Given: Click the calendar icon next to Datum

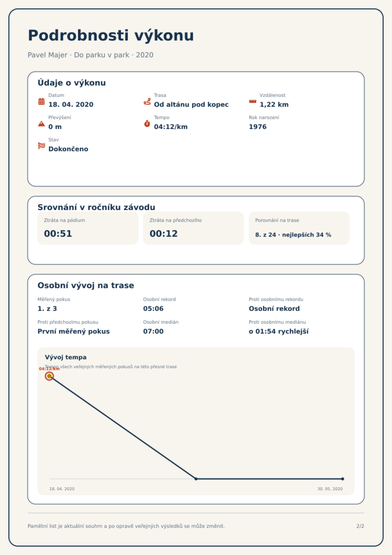Looking at the screenshot, I should 41,101.
